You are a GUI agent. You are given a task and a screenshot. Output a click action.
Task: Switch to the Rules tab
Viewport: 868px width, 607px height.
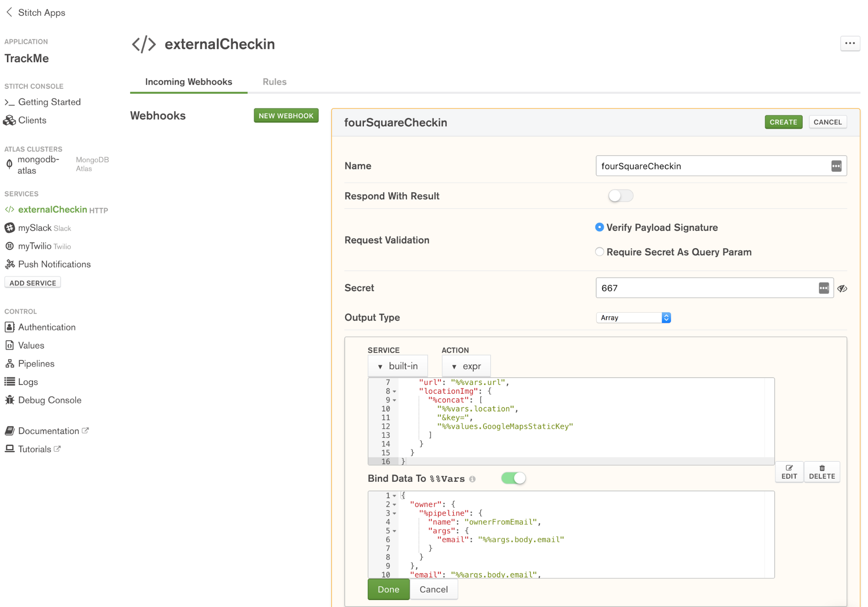click(274, 82)
